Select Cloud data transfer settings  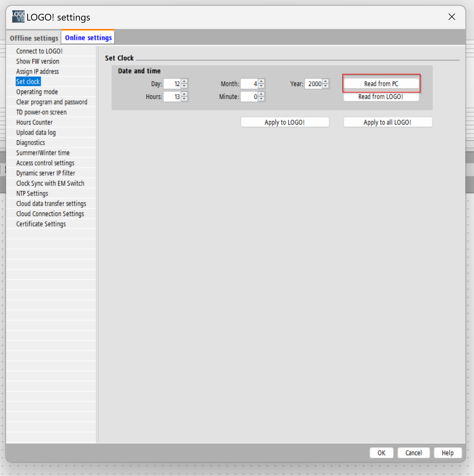(x=51, y=203)
